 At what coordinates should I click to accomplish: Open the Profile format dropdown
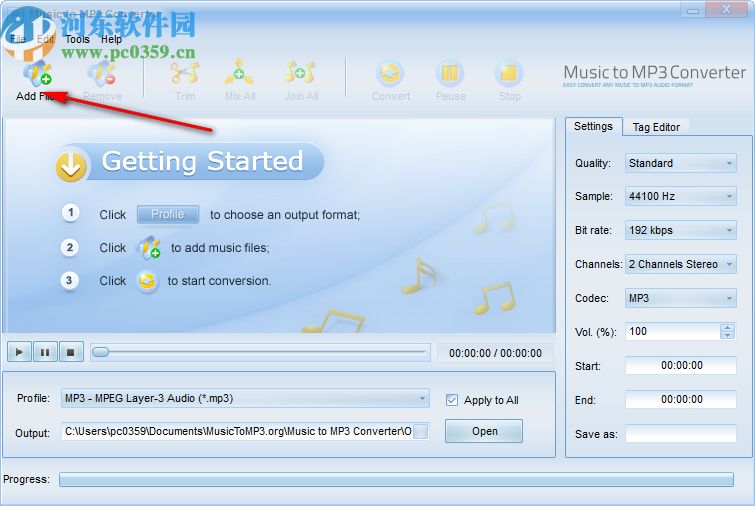245,398
